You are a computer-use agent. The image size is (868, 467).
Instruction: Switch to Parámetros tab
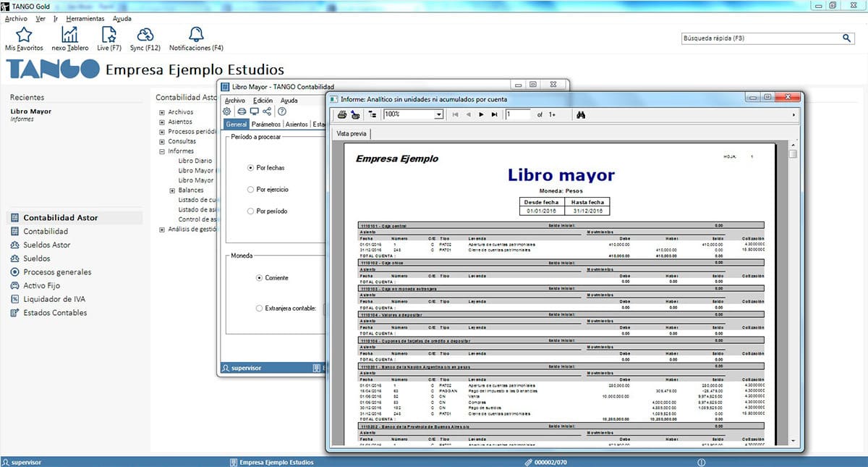pos(267,125)
